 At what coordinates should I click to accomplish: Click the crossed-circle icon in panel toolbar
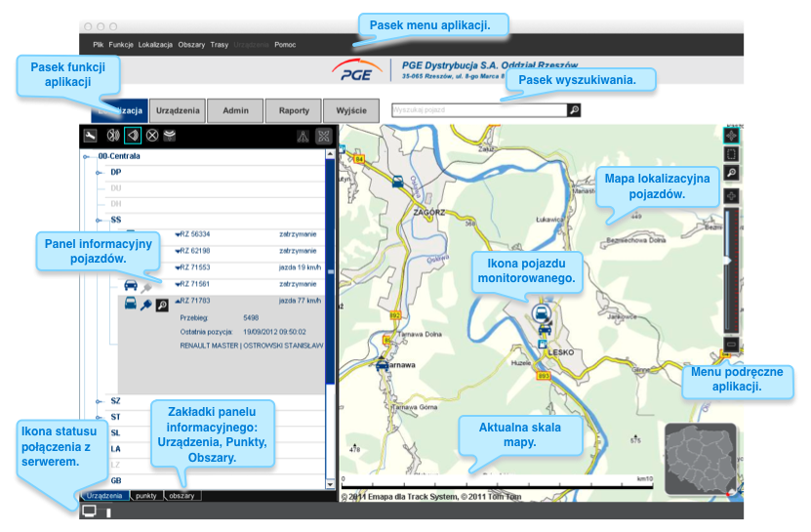152,136
